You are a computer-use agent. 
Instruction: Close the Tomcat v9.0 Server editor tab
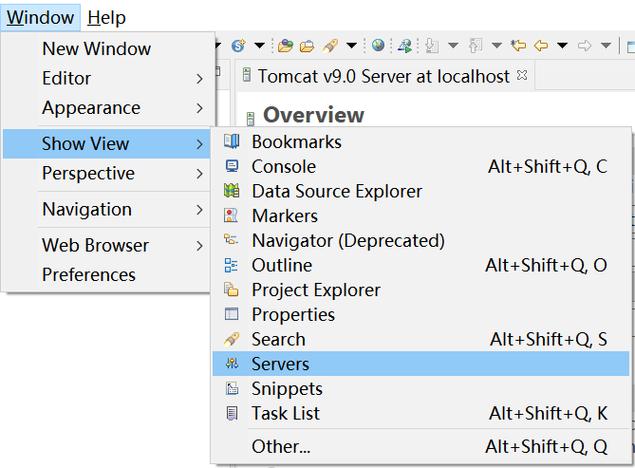[522, 75]
